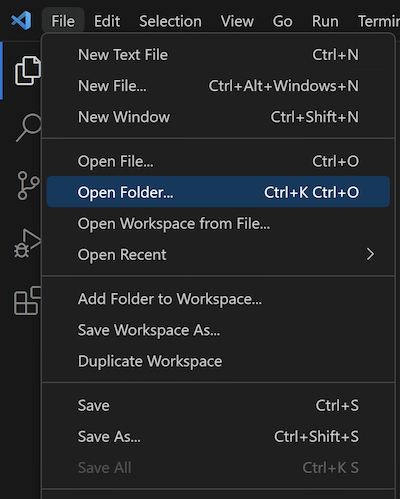
Task: Open the Run menu
Action: coord(325,21)
